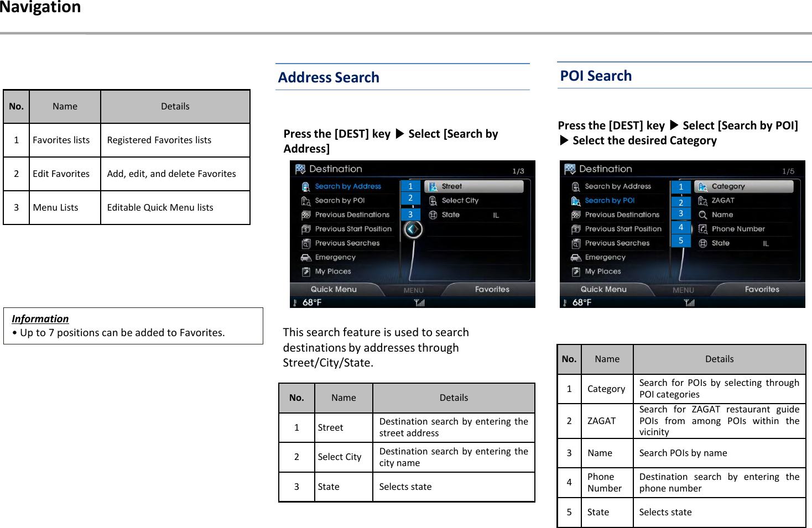Click the Emergency car icon in POI Search screen
812x528 pixels.
(x=576, y=258)
